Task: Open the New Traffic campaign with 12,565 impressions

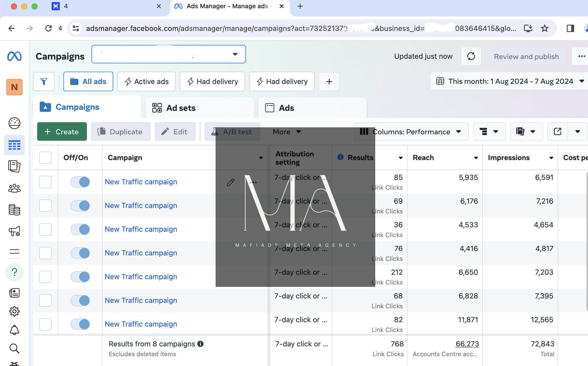Action: (x=141, y=324)
